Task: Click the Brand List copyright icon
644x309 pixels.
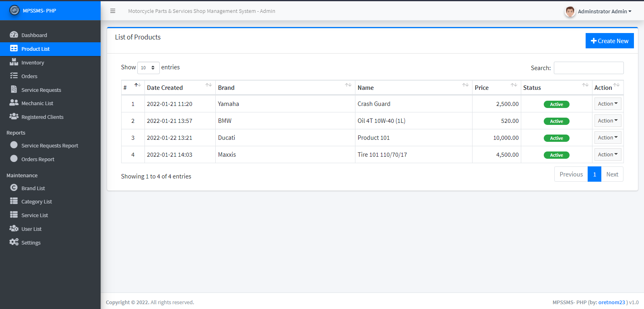Action: (x=14, y=188)
